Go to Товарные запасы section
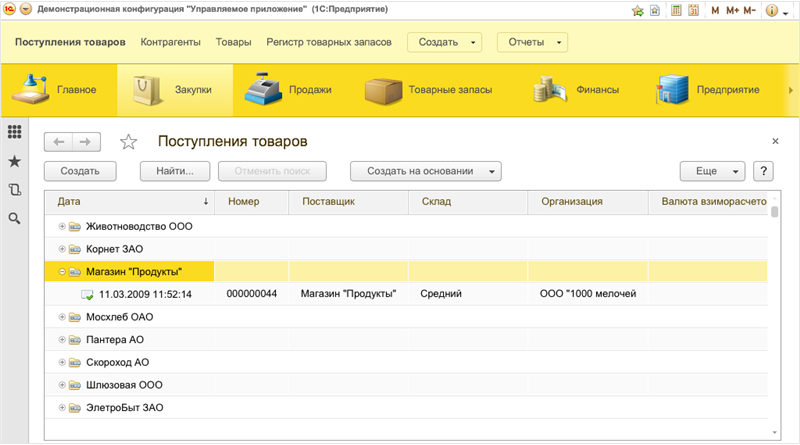The width and height of the screenshot is (800, 445). coord(429,90)
